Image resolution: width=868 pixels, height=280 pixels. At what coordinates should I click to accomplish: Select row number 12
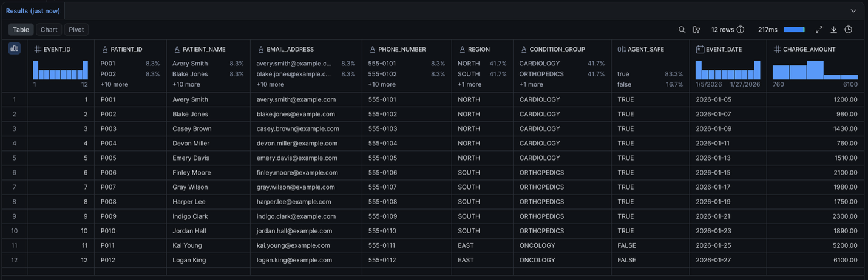click(x=14, y=260)
